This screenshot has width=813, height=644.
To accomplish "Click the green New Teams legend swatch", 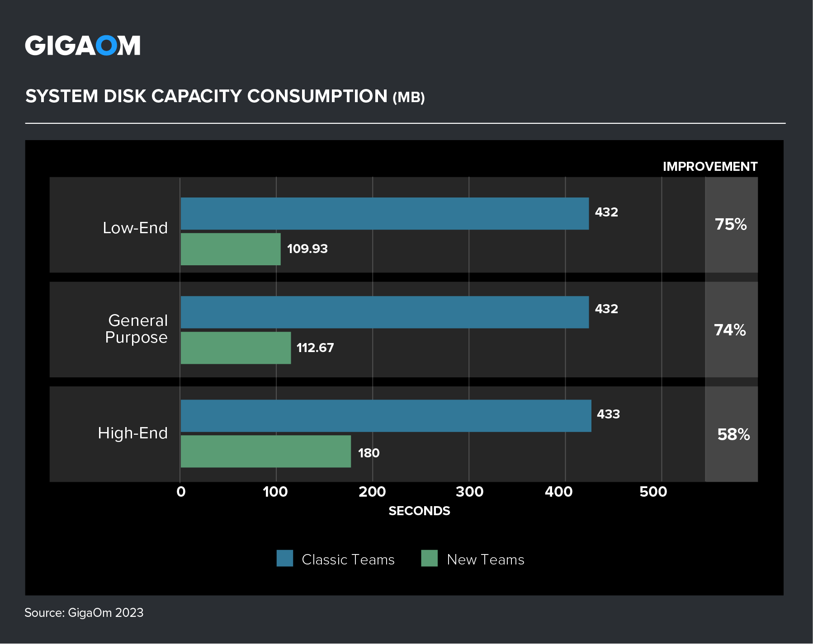I will (429, 558).
